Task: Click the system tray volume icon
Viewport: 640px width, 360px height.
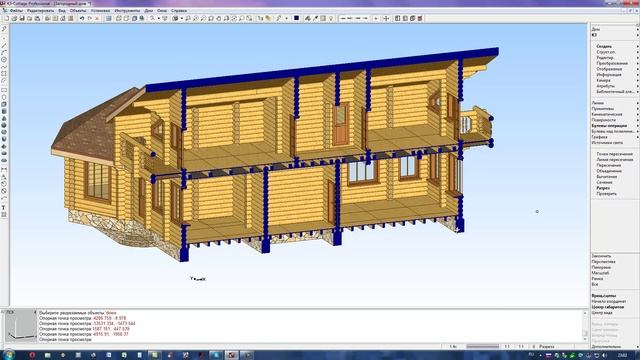Action: (x=605, y=356)
